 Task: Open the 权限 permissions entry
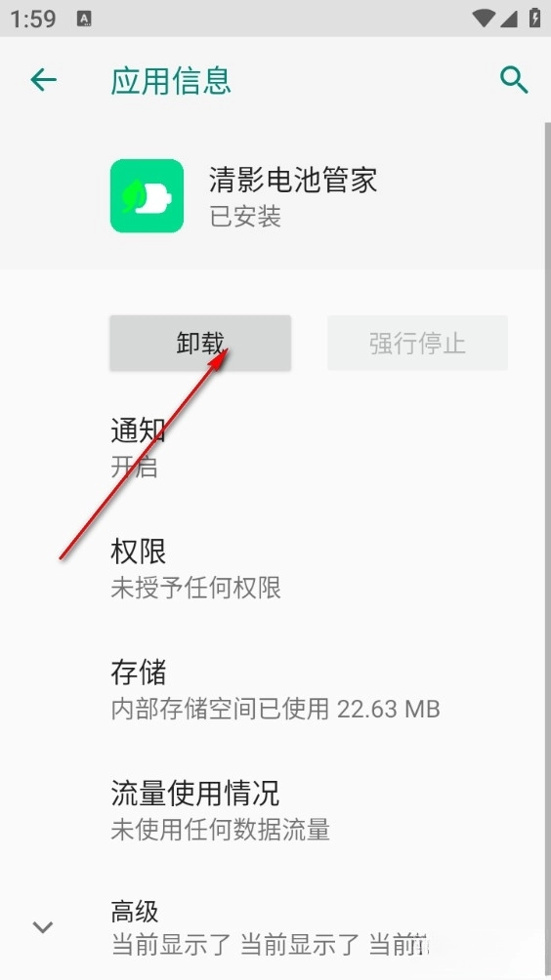tap(275, 569)
